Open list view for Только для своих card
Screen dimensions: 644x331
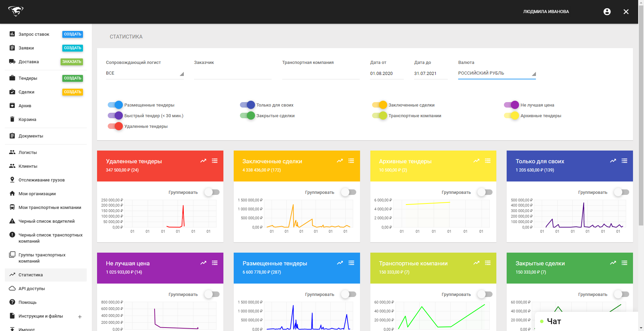coord(624,161)
